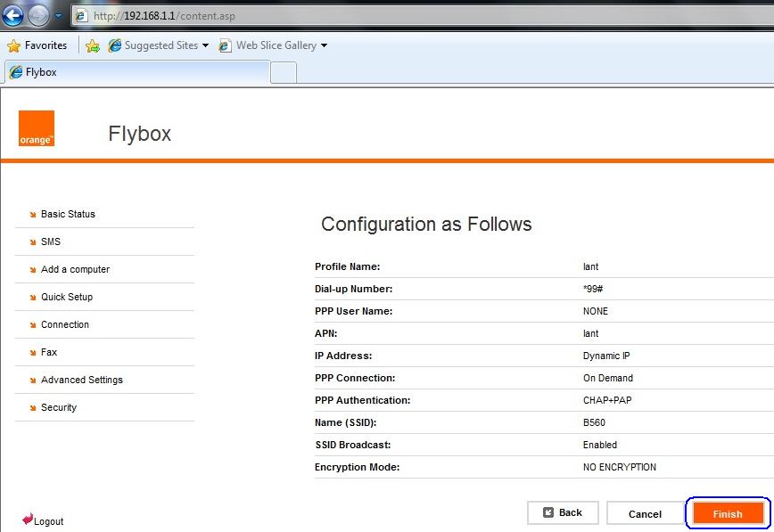
Task: Open Advanced Settings in the sidebar
Action: 82,380
